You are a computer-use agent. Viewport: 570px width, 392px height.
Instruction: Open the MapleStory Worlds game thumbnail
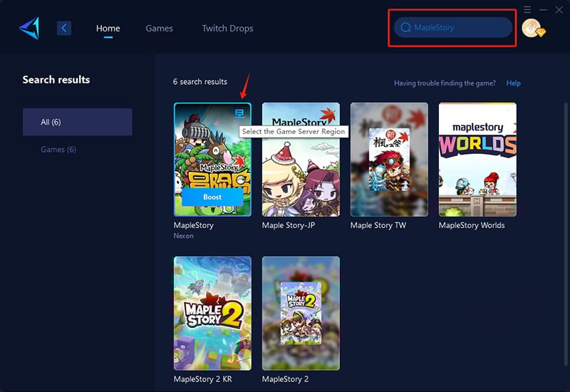(477, 159)
